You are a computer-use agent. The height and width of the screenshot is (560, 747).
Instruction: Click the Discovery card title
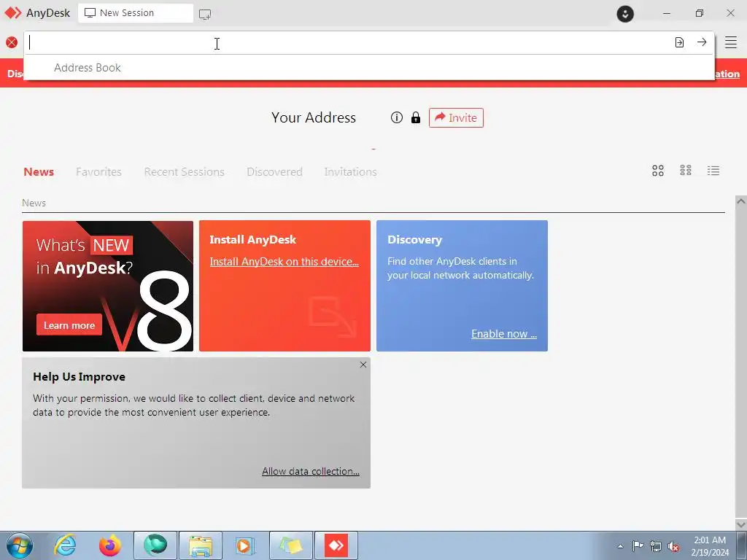[x=414, y=239]
